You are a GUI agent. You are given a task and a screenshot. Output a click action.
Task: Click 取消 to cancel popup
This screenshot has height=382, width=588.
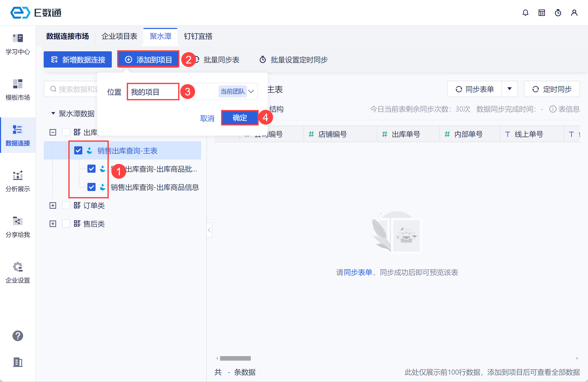pyautogui.click(x=207, y=118)
